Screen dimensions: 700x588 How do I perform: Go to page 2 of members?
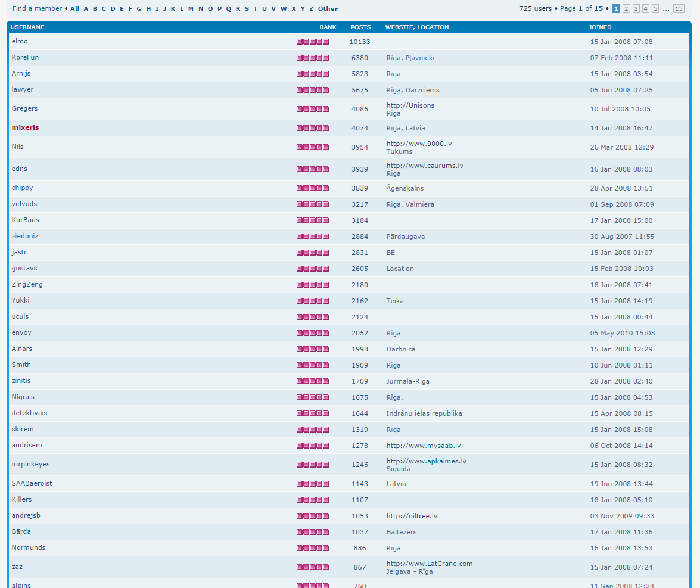pos(626,8)
